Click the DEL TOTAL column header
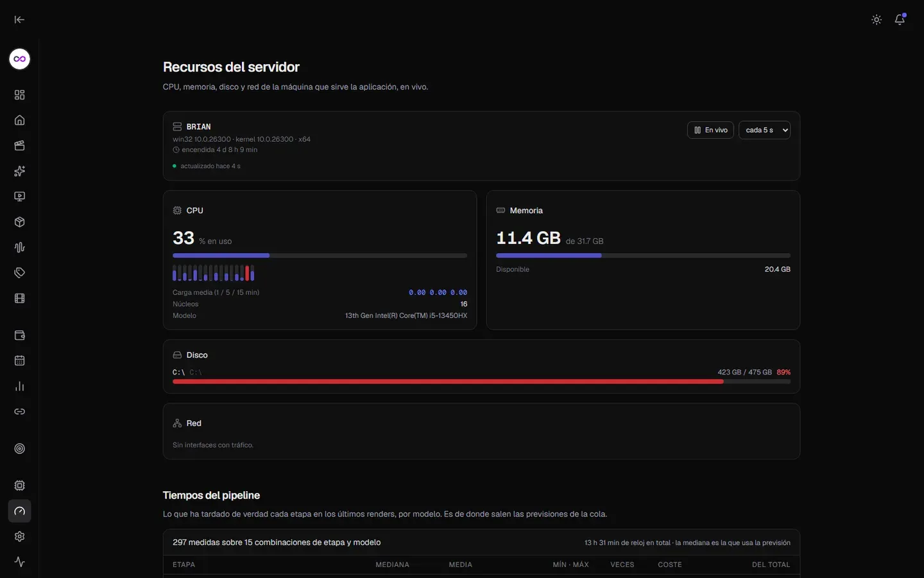Viewport: 924px width, 578px height. [771, 565]
